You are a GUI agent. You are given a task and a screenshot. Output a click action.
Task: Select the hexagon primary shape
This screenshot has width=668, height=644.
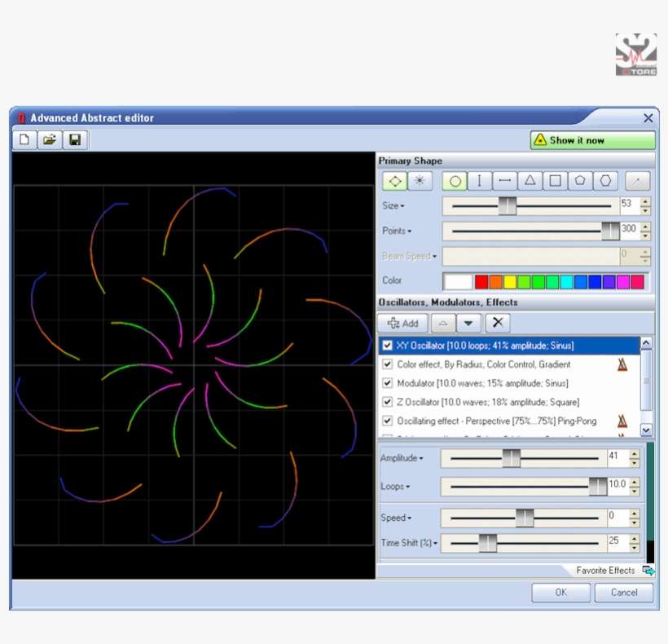605,181
